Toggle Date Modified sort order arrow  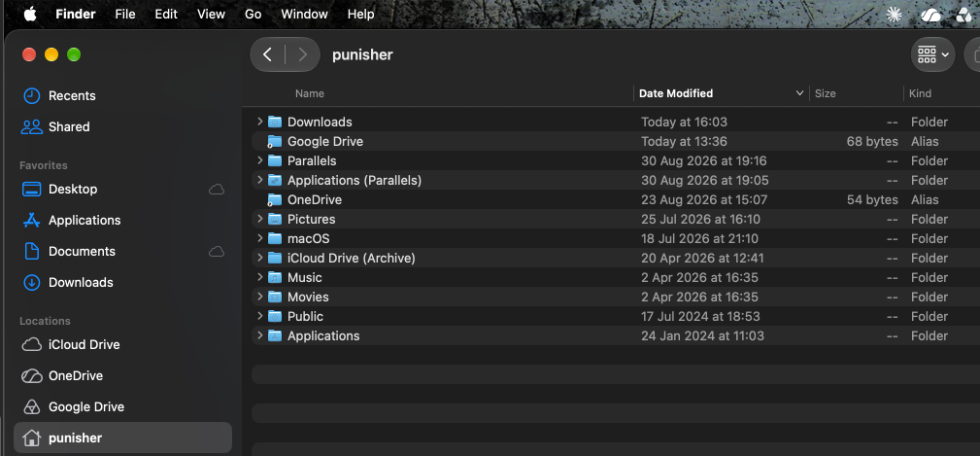(x=799, y=94)
